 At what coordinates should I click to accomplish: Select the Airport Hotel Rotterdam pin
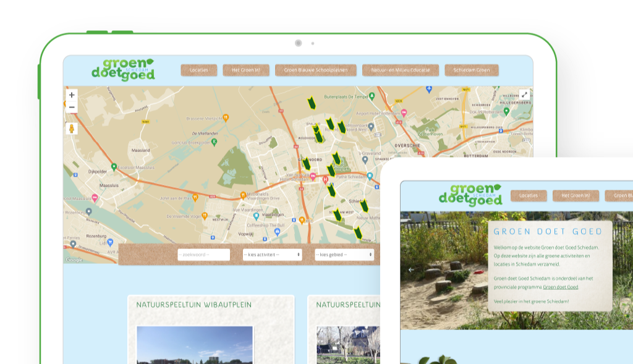coord(404,113)
